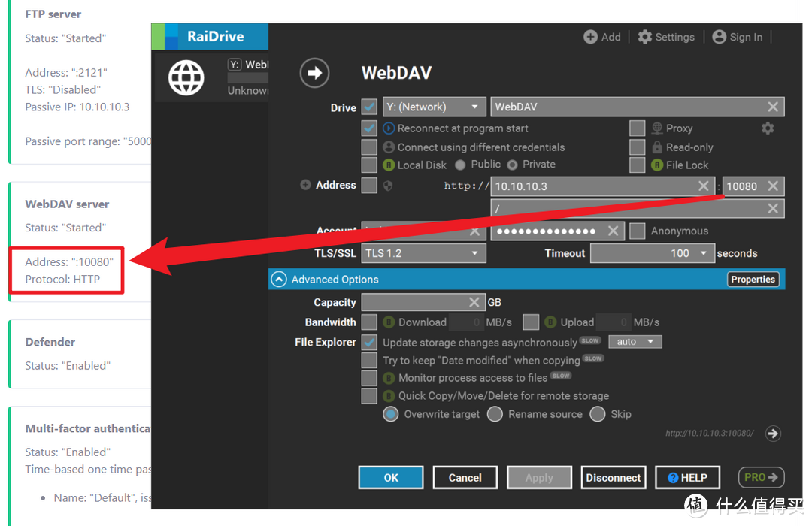Click the Add plus icon
Screen dimensions: 812x526
(x=590, y=37)
